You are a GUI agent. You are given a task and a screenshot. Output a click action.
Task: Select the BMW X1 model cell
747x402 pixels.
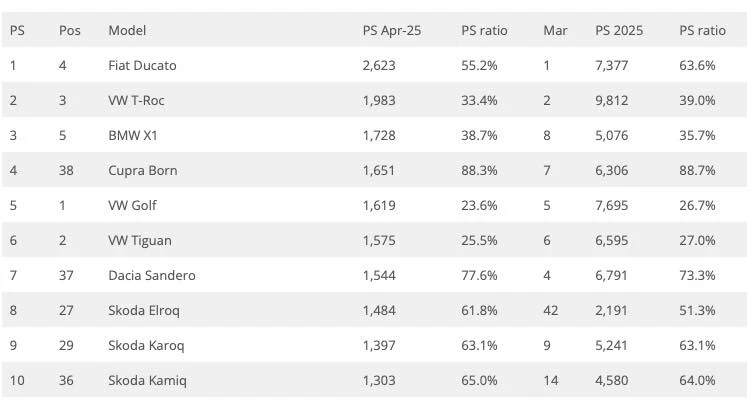coord(132,135)
